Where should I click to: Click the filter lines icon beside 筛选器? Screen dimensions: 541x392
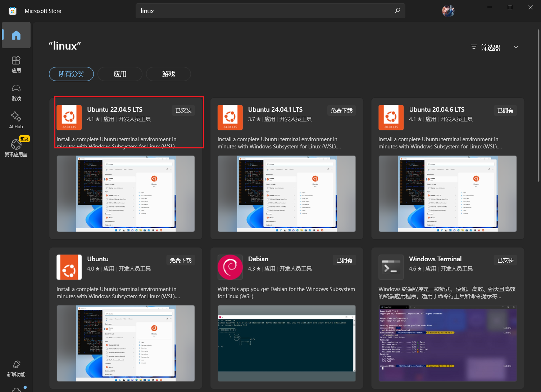[x=474, y=47]
